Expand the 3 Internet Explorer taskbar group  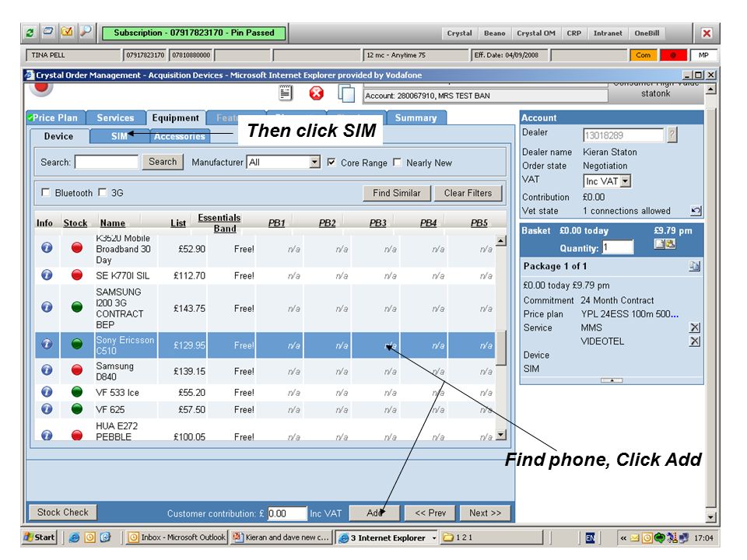pos(434,538)
